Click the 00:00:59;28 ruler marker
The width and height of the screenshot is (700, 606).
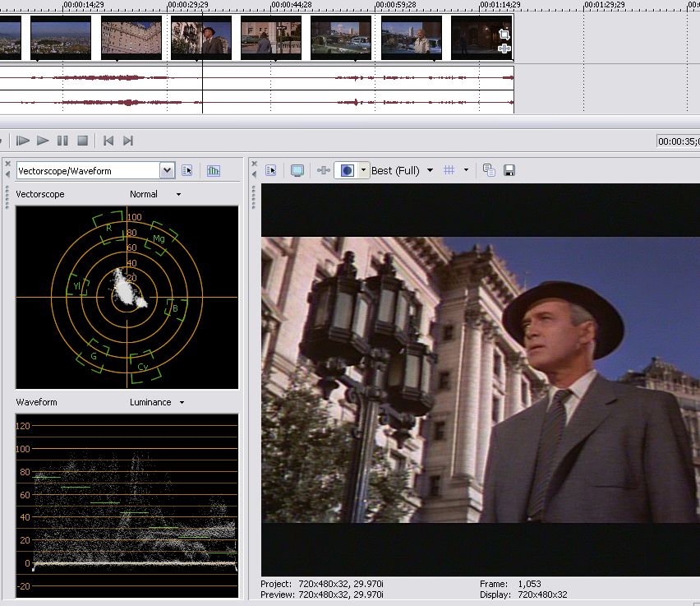395,5
